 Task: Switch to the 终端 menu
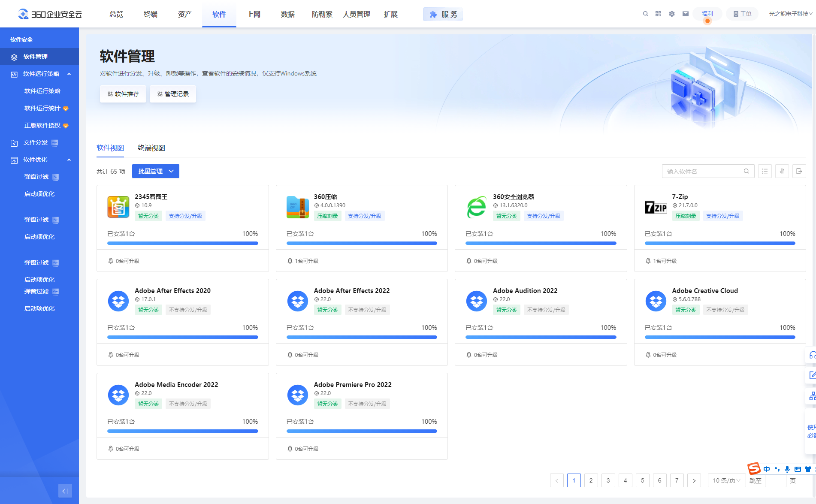(x=151, y=14)
